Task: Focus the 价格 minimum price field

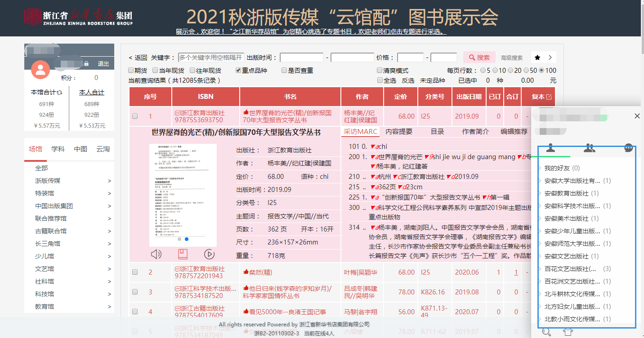Action: coord(411,58)
